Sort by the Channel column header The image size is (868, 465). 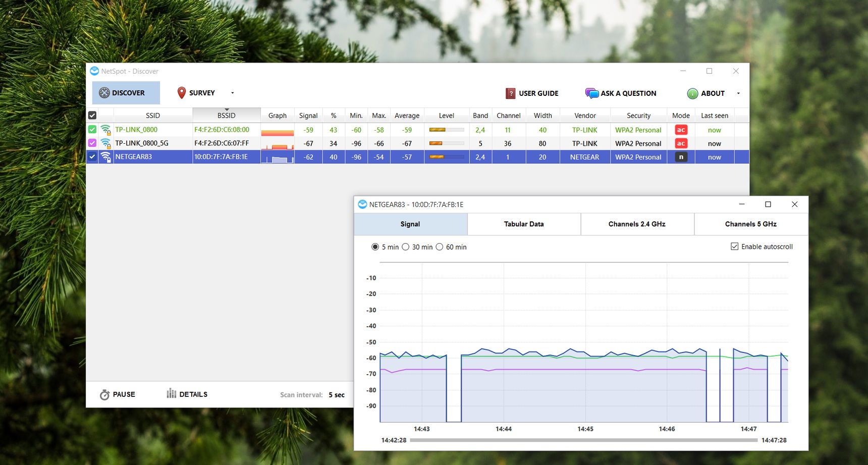click(509, 115)
